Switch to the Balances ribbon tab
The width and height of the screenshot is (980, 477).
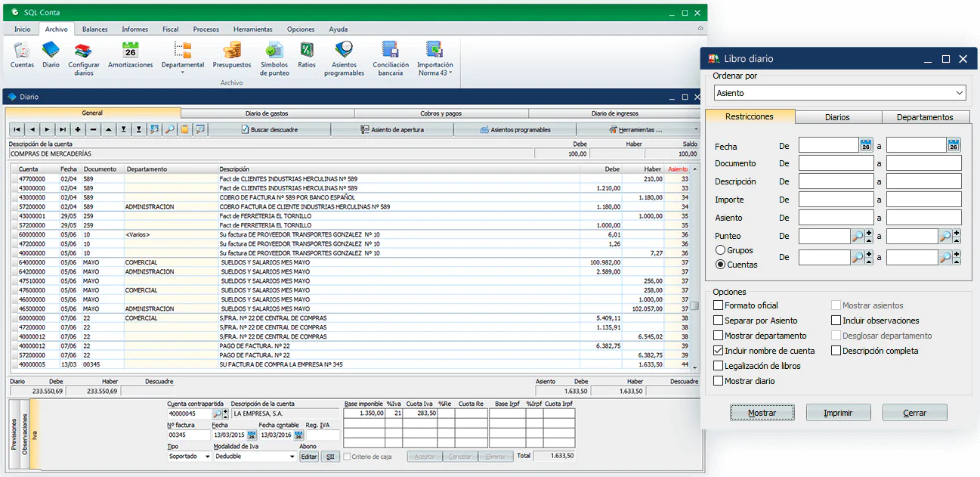coord(95,29)
